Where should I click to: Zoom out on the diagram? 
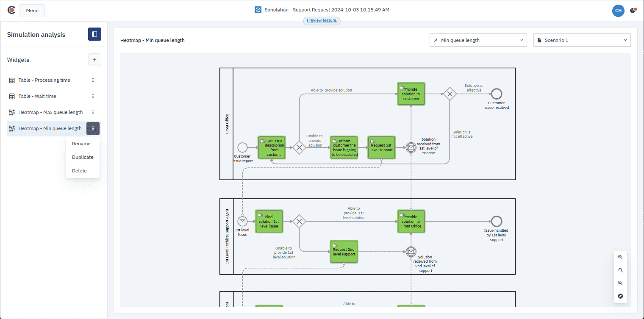click(x=620, y=283)
